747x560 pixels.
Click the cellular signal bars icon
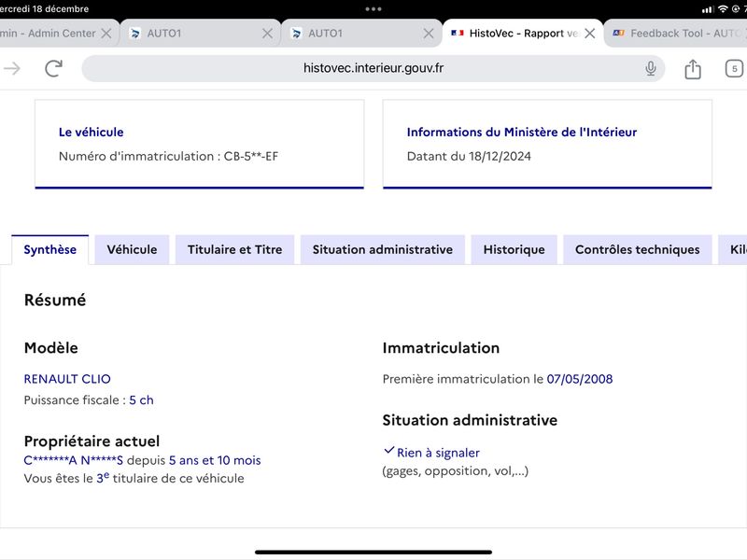click(708, 9)
